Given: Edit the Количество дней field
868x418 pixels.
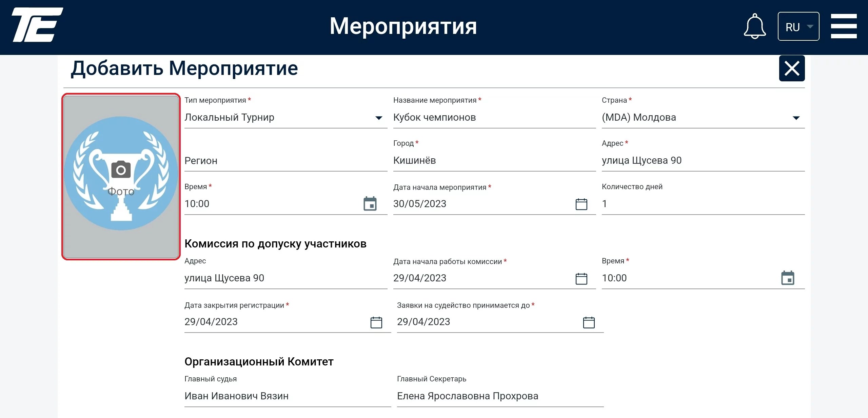Looking at the screenshot, I should [703, 204].
